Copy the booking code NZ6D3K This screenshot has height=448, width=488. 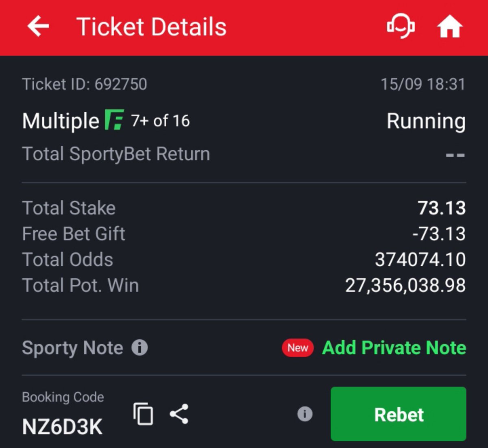143,414
